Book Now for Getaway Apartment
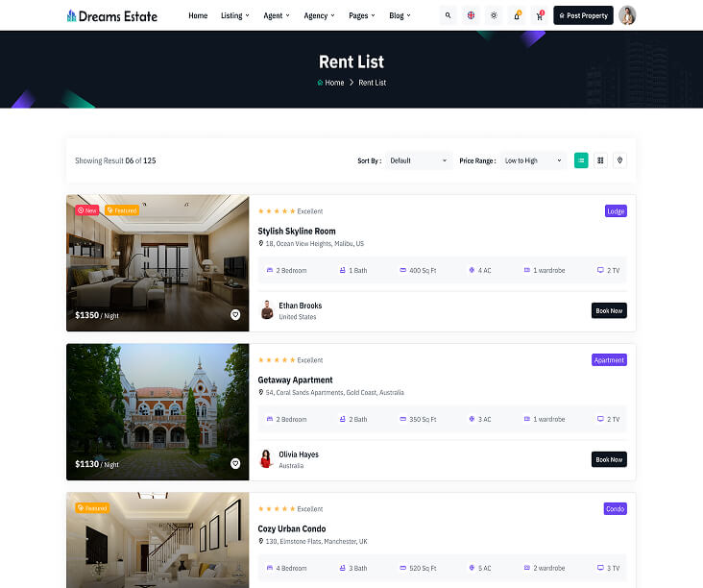Image resolution: width=703 pixels, height=588 pixels. coord(609,459)
